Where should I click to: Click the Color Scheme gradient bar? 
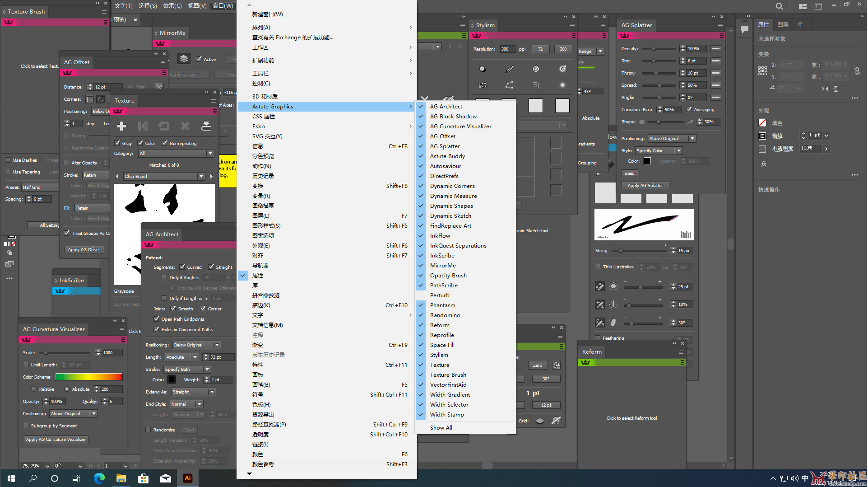(88, 377)
